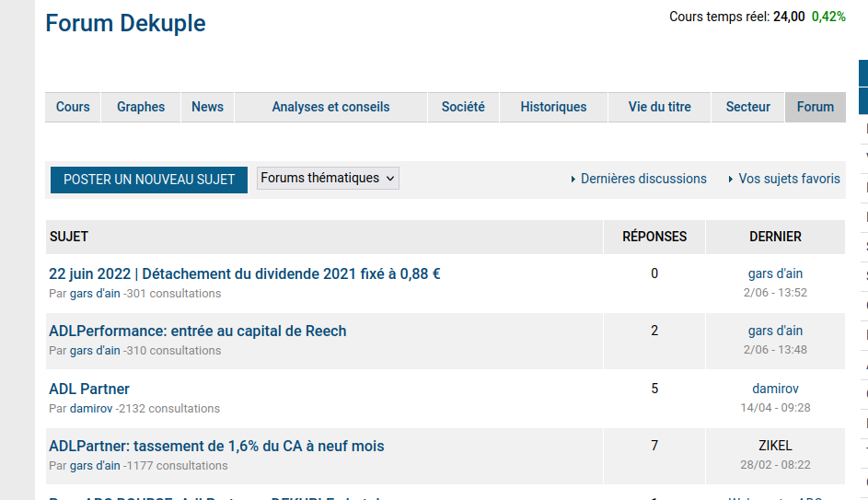Switch to the Vie du titre tab
This screenshot has height=500, width=868.
tap(659, 107)
